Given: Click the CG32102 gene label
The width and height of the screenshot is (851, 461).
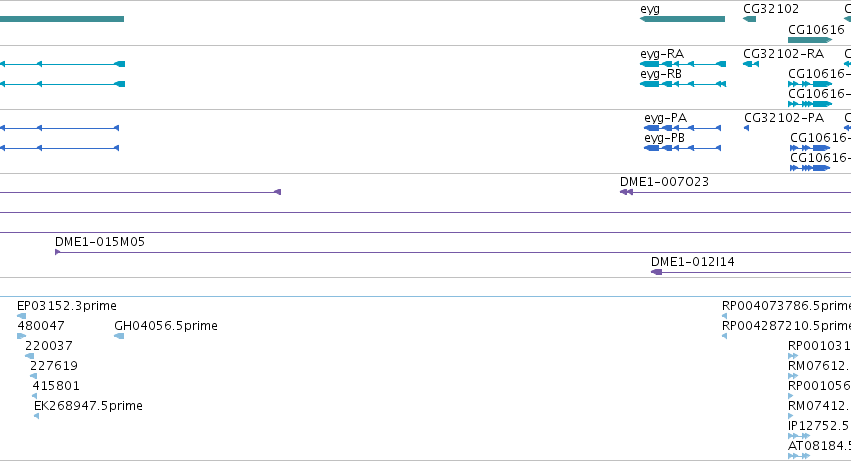Looking at the screenshot, I should coord(771,9).
